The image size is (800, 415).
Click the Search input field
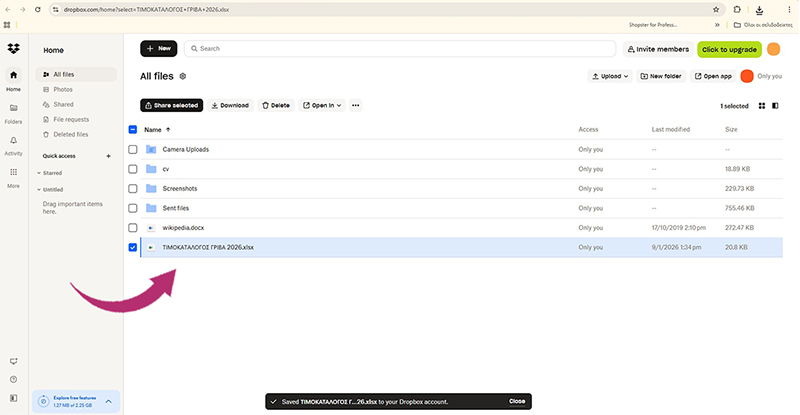[400, 48]
